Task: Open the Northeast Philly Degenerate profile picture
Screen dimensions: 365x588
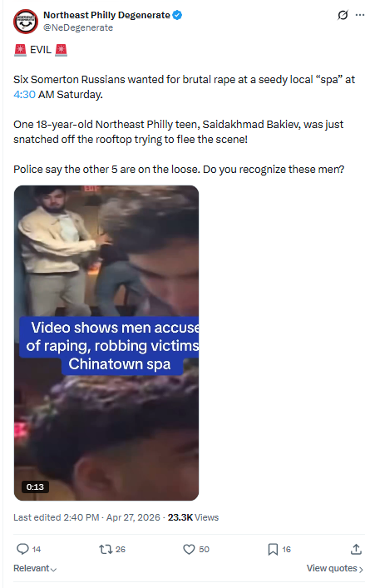Action: 26,22
